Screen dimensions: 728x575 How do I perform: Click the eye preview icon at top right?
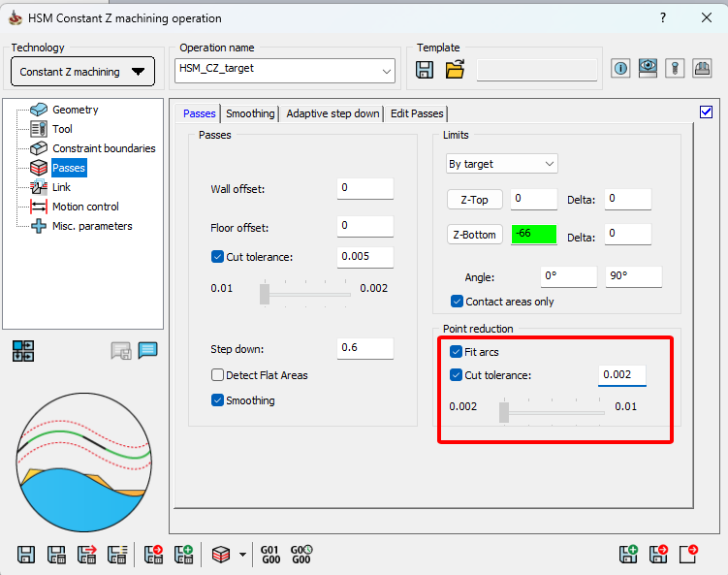point(648,69)
